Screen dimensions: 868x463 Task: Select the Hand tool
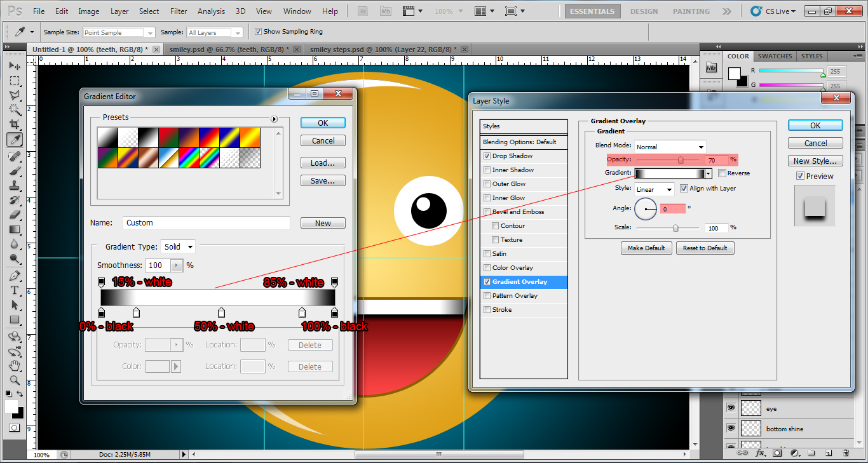(15, 366)
